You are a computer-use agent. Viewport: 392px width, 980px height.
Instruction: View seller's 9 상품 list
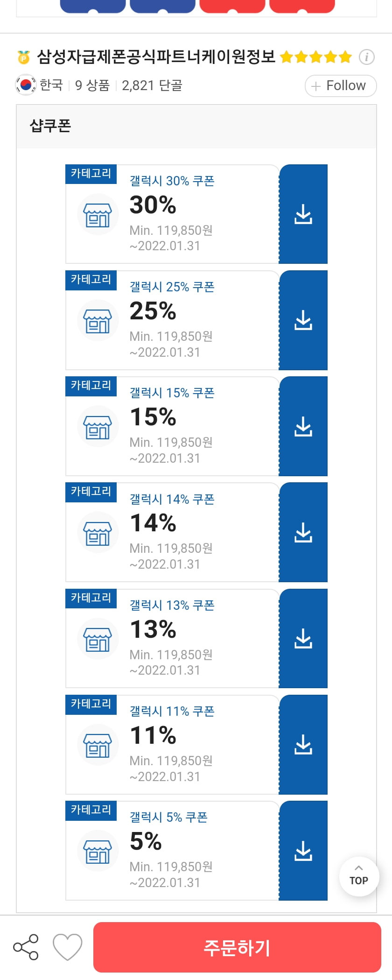pyautogui.click(x=92, y=85)
